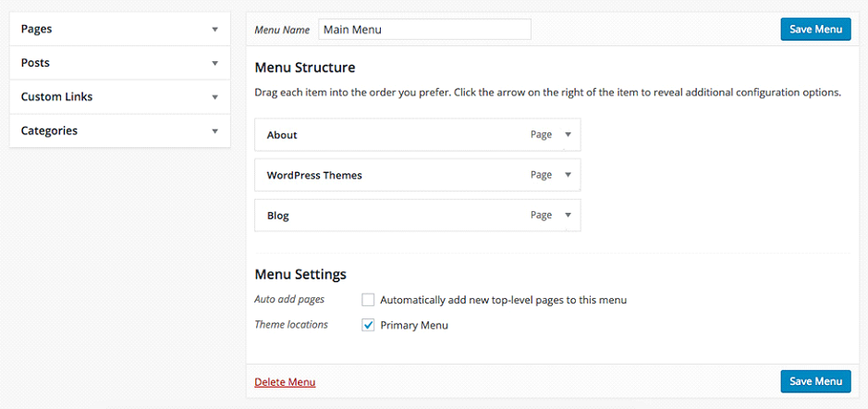
Task: Open the Pages accordion heading title
Action: [x=37, y=29]
